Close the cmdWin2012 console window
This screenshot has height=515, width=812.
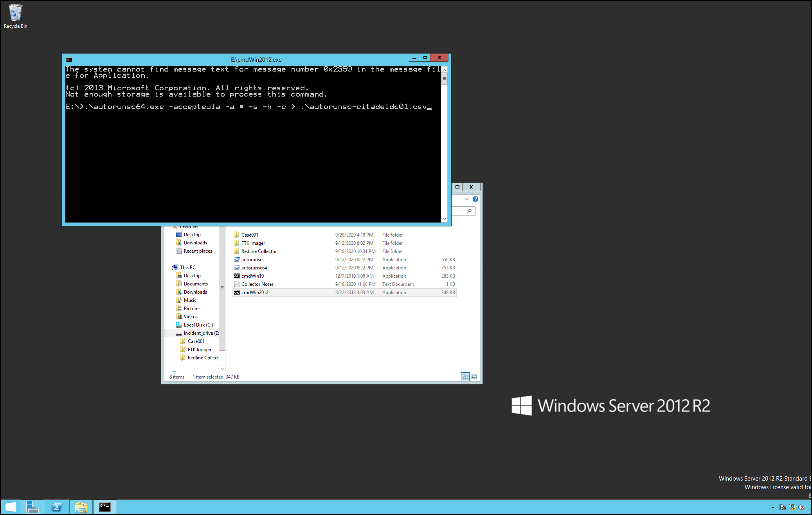click(x=439, y=58)
